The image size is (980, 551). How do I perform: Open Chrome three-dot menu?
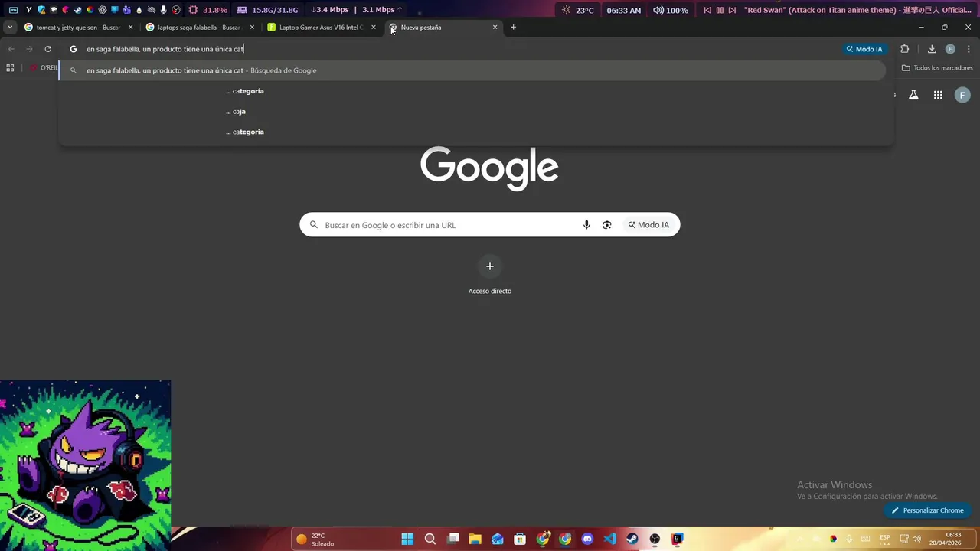tap(969, 49)
